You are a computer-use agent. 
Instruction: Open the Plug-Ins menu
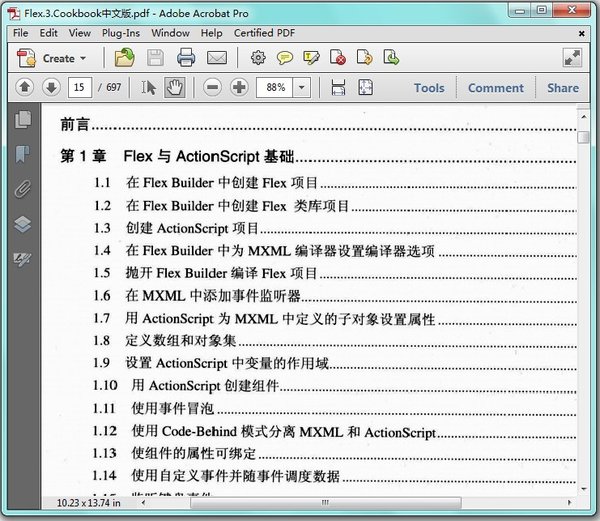[x=121, y=34]
